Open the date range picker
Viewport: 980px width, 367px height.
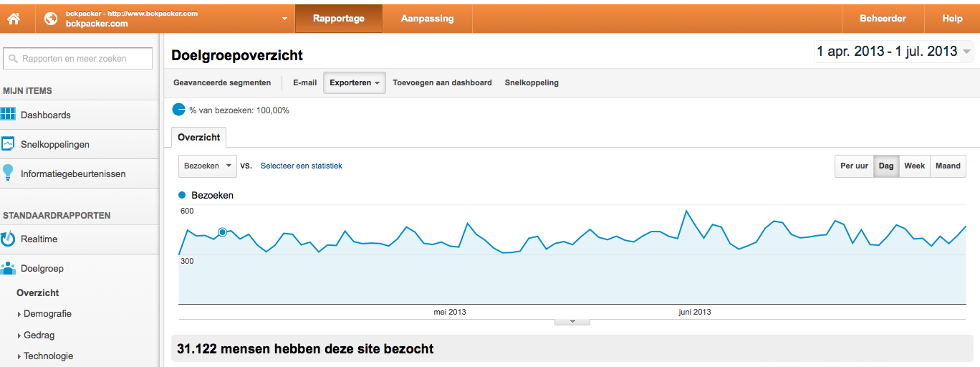pos(893,51)
